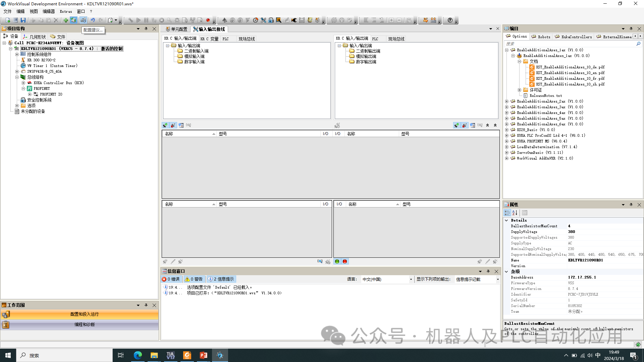Click the green plus add icon

tap(66, 20)
